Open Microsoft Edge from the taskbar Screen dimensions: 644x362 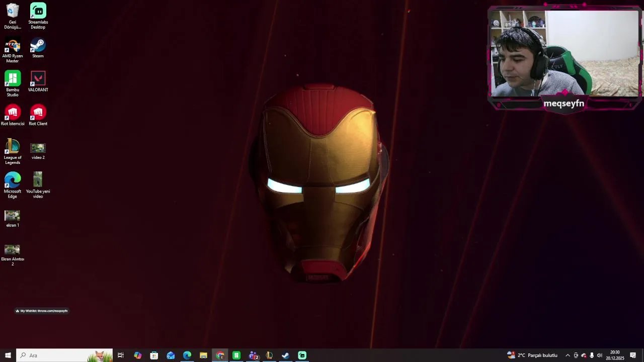187,355
